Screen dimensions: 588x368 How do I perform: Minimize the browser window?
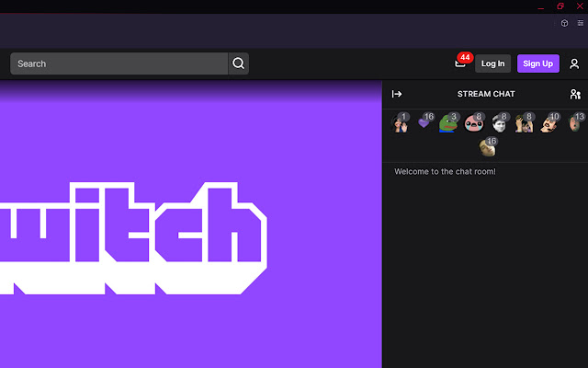(x=541, y=6)
